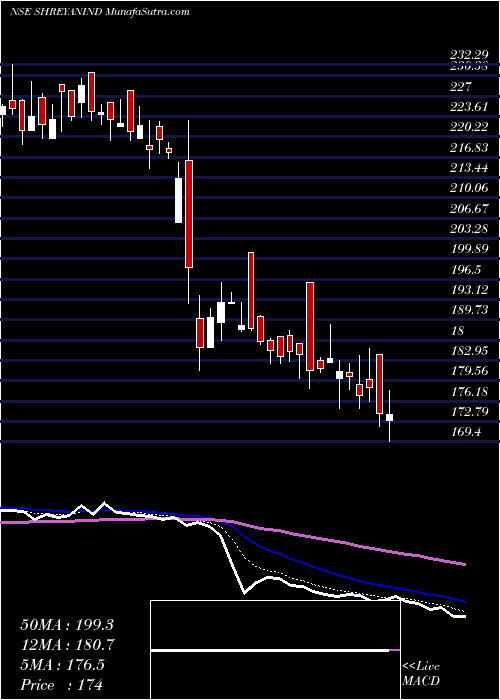Click the tallest red candlestick falling from 216
The width and height of the screenshot is (500, 700).
(189, 214)
